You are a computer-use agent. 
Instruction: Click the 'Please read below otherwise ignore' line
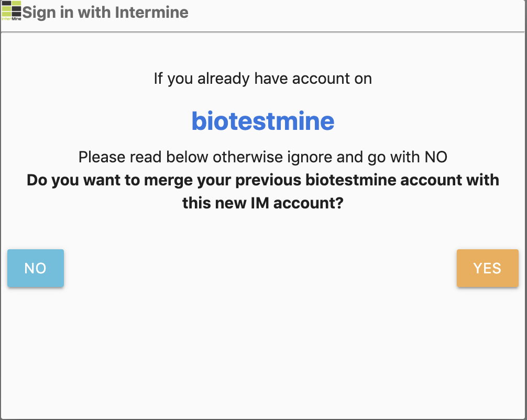(x=263, y=157)
